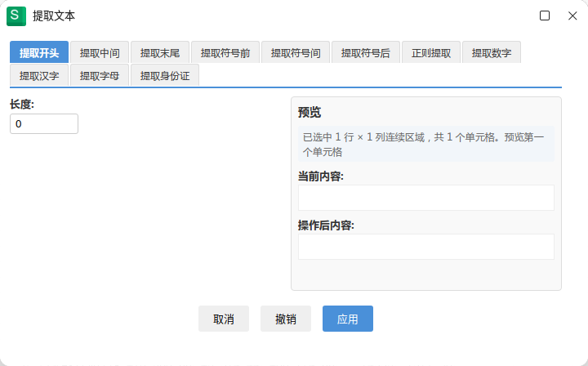Click the 当前内容: label

point(321,176)
